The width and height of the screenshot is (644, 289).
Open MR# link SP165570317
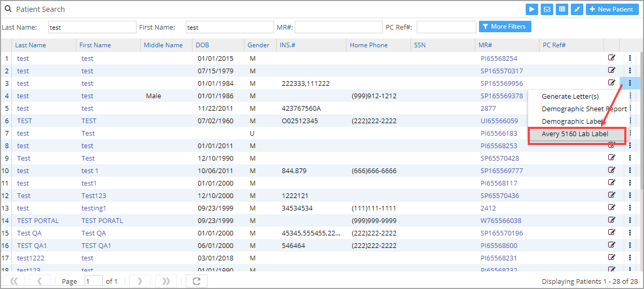[x=501, y=71]
